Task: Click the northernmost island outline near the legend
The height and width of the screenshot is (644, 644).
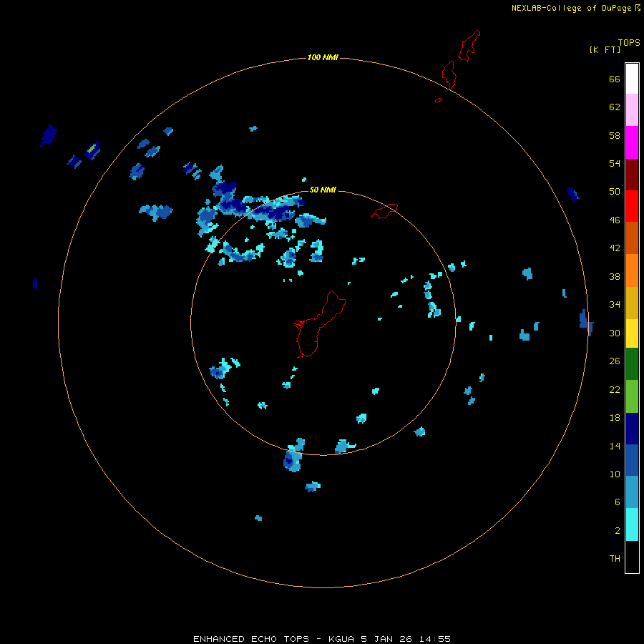Action: click(x=469, y=46)
